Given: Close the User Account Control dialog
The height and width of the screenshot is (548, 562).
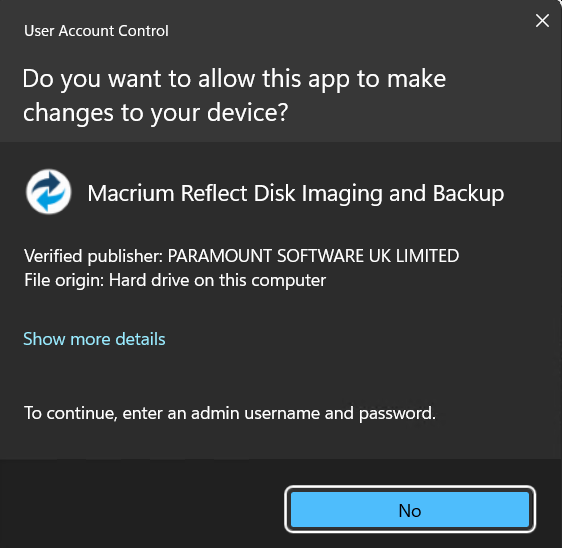Looking at the screenshot, I should coord(542,20).
